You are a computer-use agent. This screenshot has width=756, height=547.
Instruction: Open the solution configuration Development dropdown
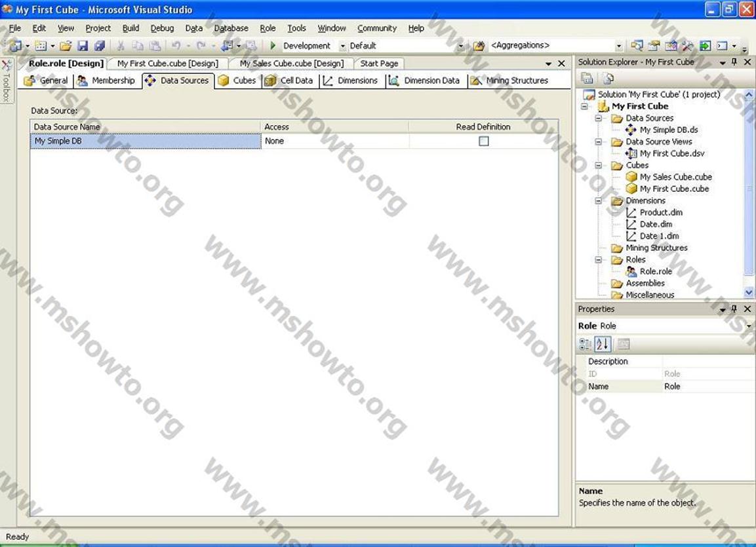tap(343, 47)
